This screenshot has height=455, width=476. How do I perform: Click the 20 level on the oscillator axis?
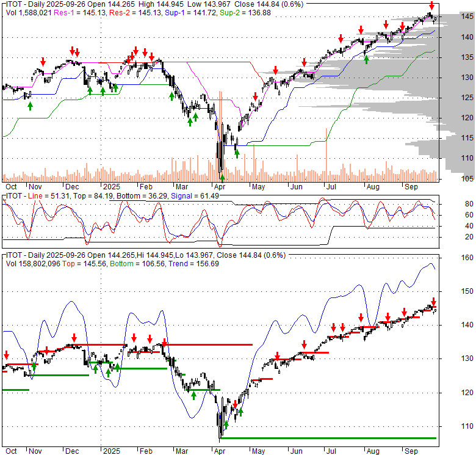pyautogui.click(x=469, y=236)
